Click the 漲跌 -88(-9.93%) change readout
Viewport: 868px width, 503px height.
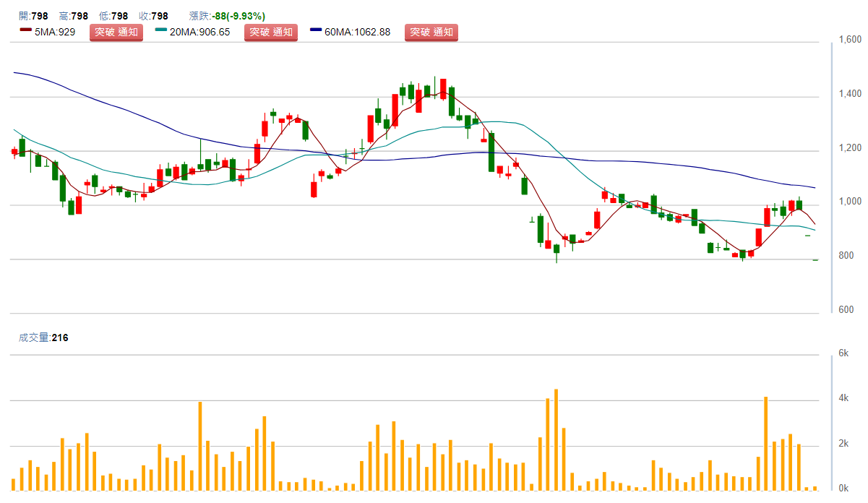pos(226,16)
